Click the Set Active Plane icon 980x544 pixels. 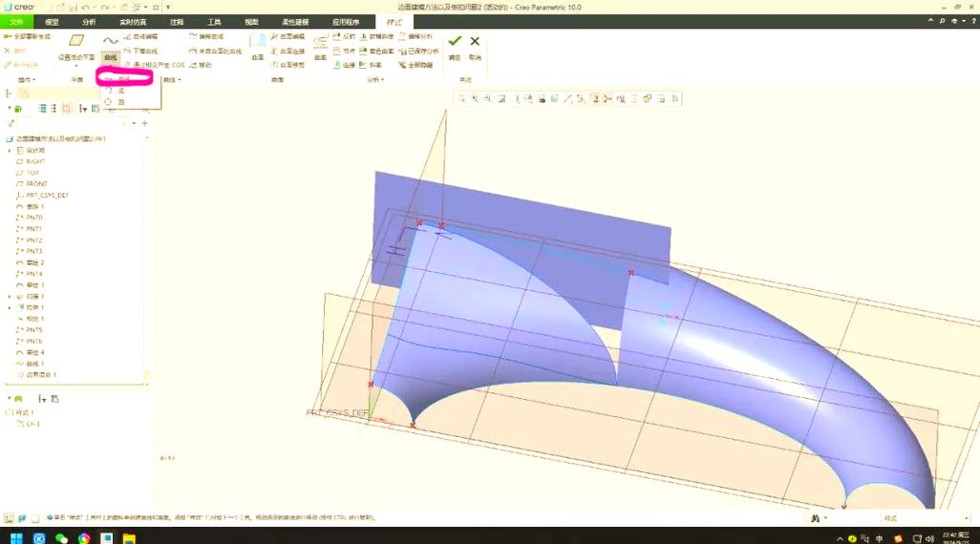[x=76, y=41]
